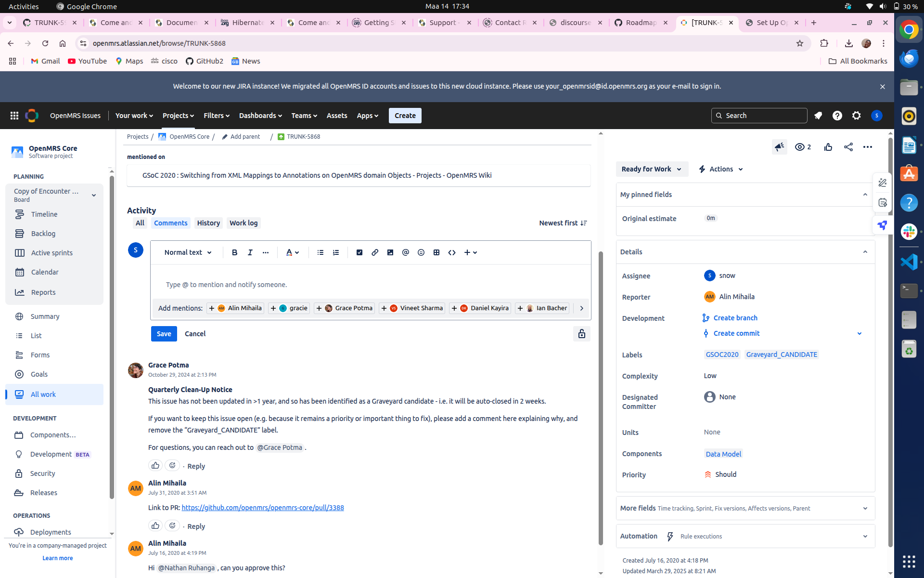Screen dimensions: 924x578
Task: Cancel the comment
Action: click(195, 334)
